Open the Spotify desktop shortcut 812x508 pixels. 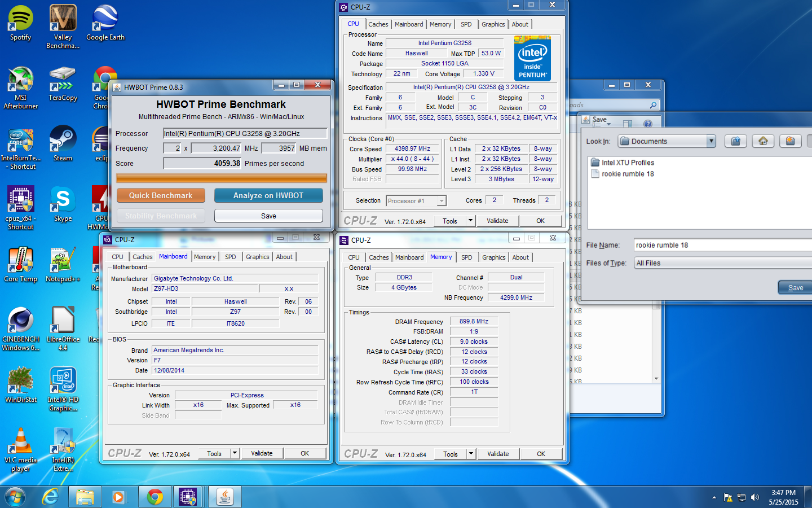pos(20,23)
